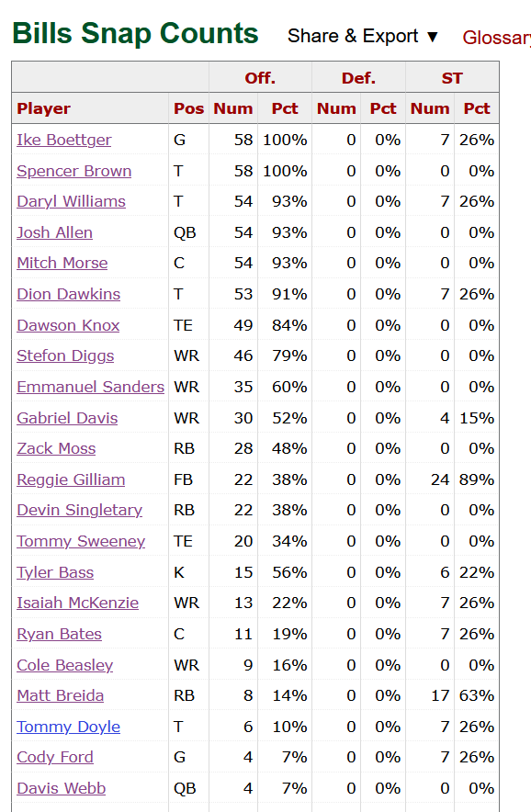Sort table by Player column header

[43, 108]
